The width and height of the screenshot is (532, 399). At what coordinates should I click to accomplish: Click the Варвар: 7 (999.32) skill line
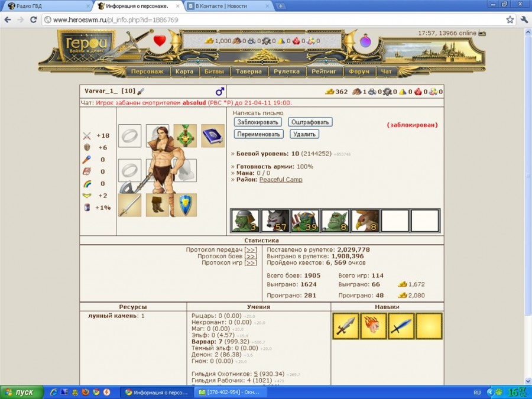click(220, 342)
